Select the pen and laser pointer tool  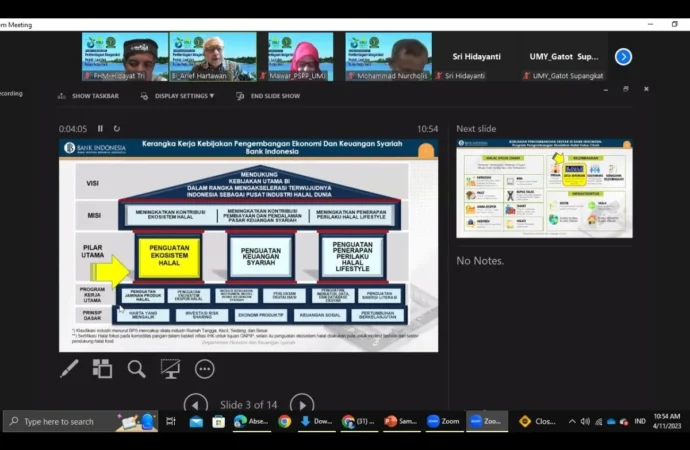point(69,369)
